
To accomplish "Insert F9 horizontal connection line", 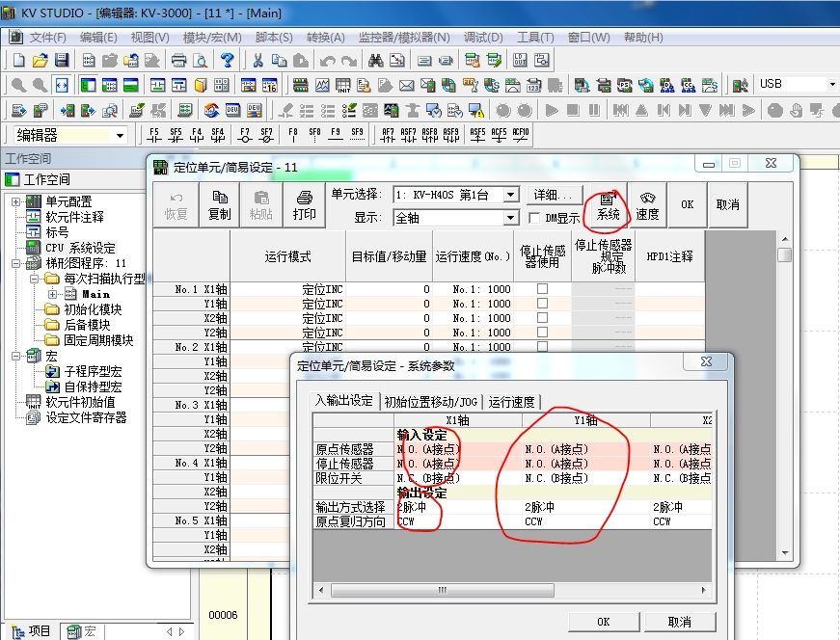I will tap(336, 134).
